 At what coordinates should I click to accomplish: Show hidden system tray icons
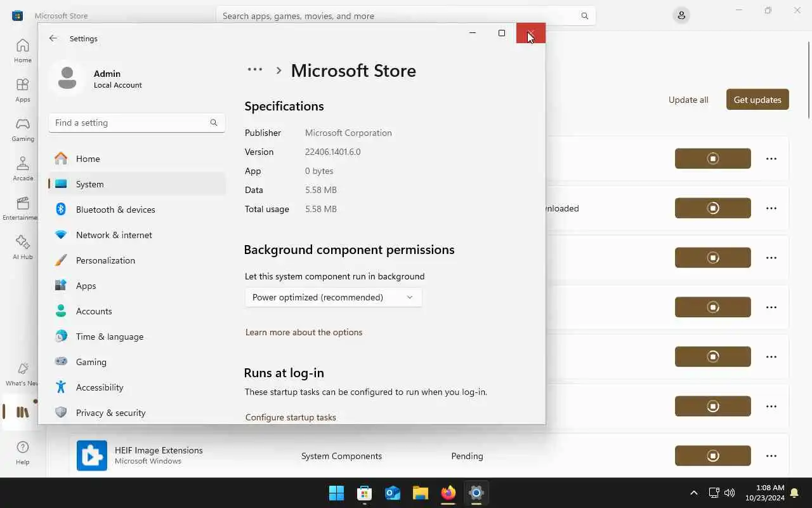[694, 493]
